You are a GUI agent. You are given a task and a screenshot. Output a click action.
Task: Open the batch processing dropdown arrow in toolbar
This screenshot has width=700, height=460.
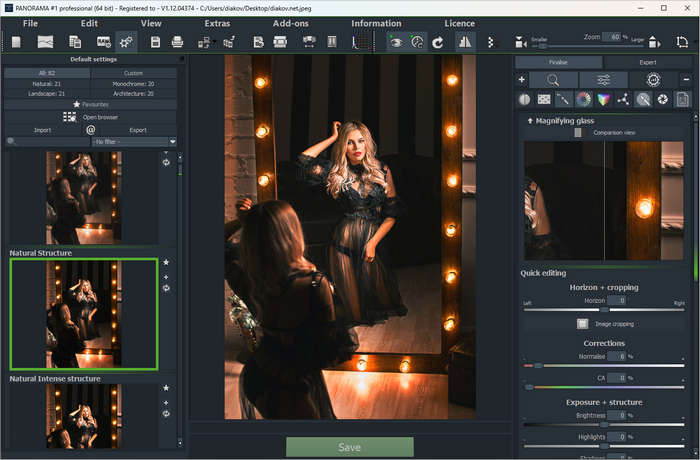point(214,42)
